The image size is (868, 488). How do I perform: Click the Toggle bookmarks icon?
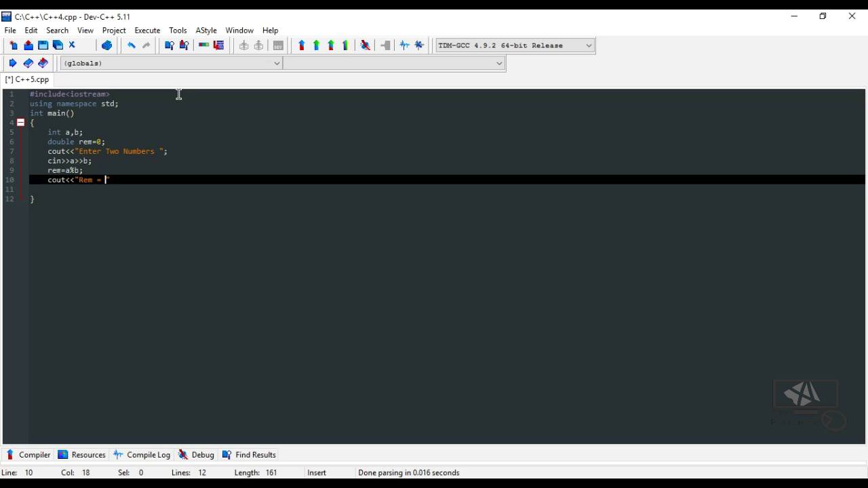[28, 63]
